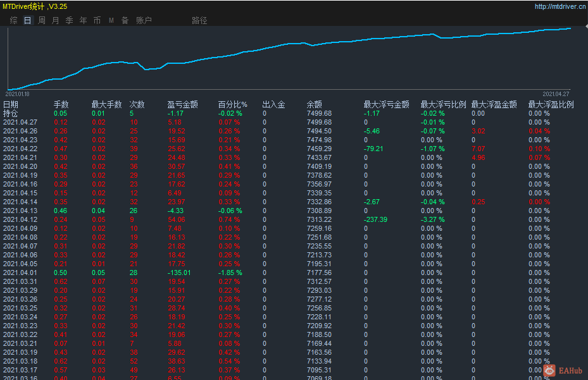Open the 月 monthly statistics view
The image size is (588, 380).
coord(55,20)
